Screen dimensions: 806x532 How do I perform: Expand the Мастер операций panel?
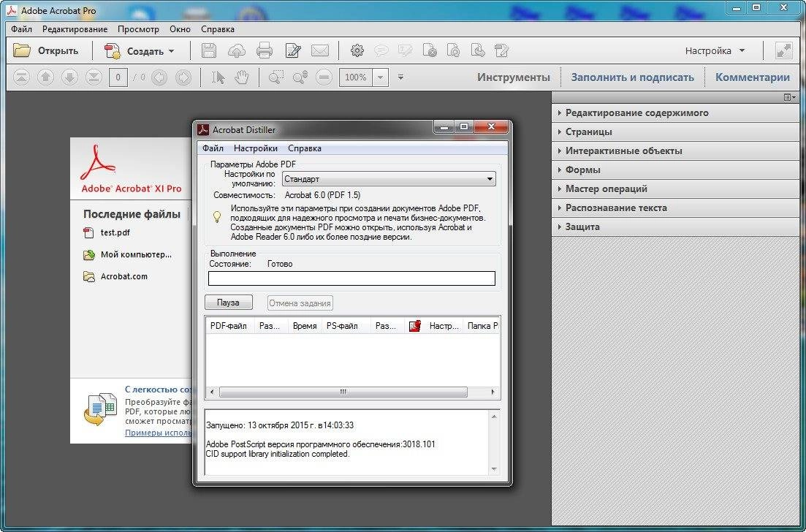point(675,189)
